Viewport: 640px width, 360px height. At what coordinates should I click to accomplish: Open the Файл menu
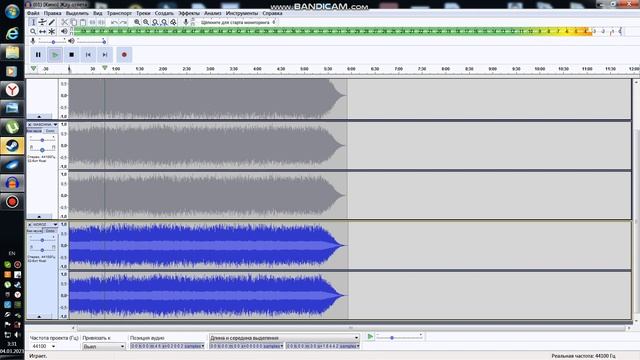pyautogui.click(x=33, y=13)
